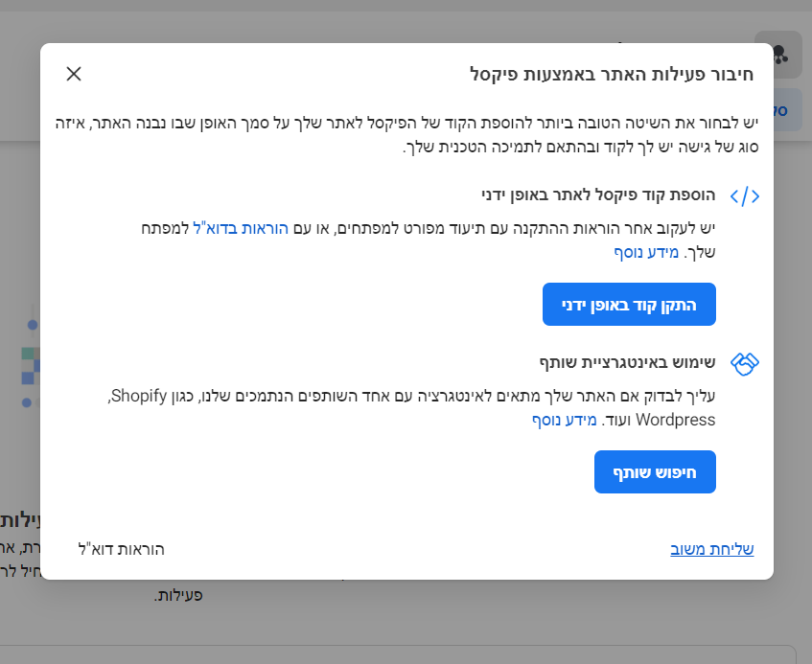Click 'התקן קוד באופן ידני' button
Screen dimensions: 812x664
pos(629,305)
